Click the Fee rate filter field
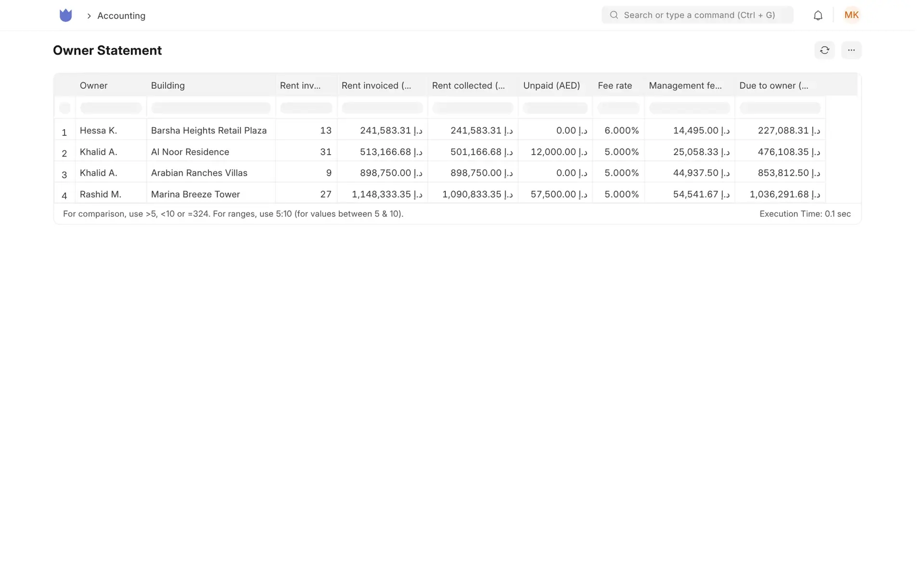 click(618, 108)
